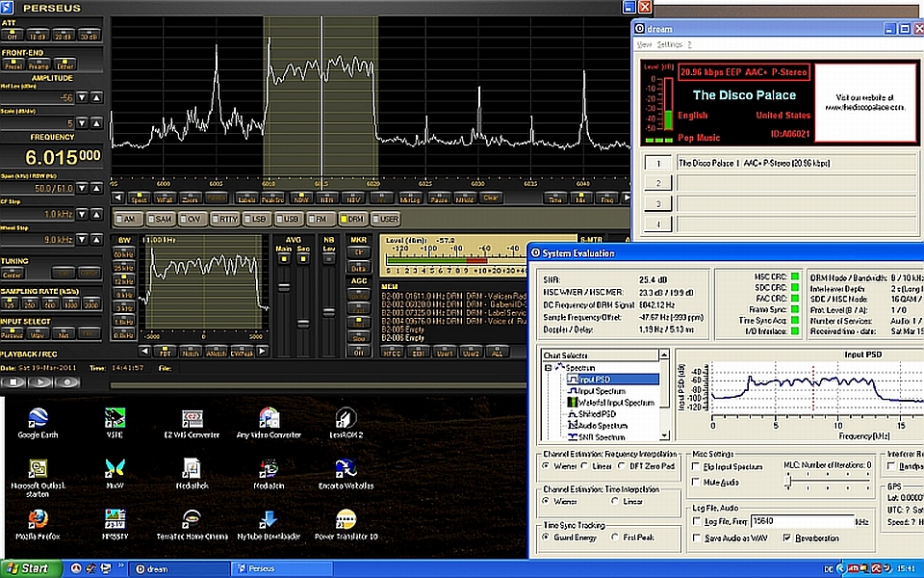
Task: Click memory entry B2-001 Vatican Radio
Action: pyautogui.click(x=453, y=296)
